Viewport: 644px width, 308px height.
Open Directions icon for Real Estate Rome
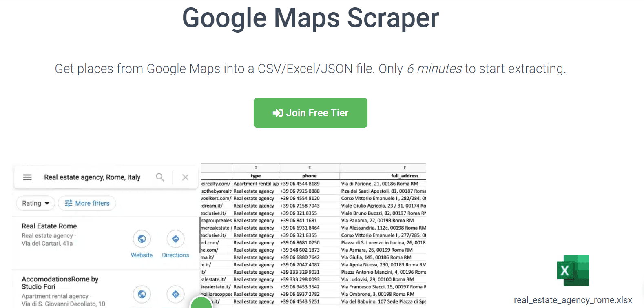pos(175,239)
